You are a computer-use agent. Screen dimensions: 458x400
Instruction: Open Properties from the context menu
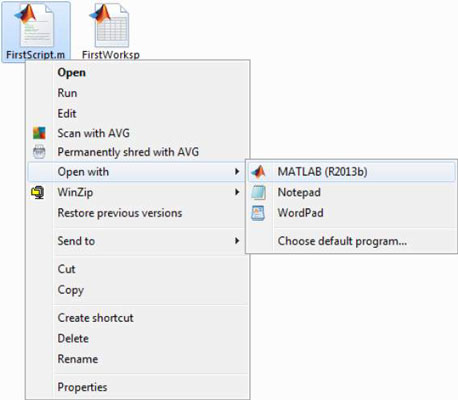pos(137,387)
